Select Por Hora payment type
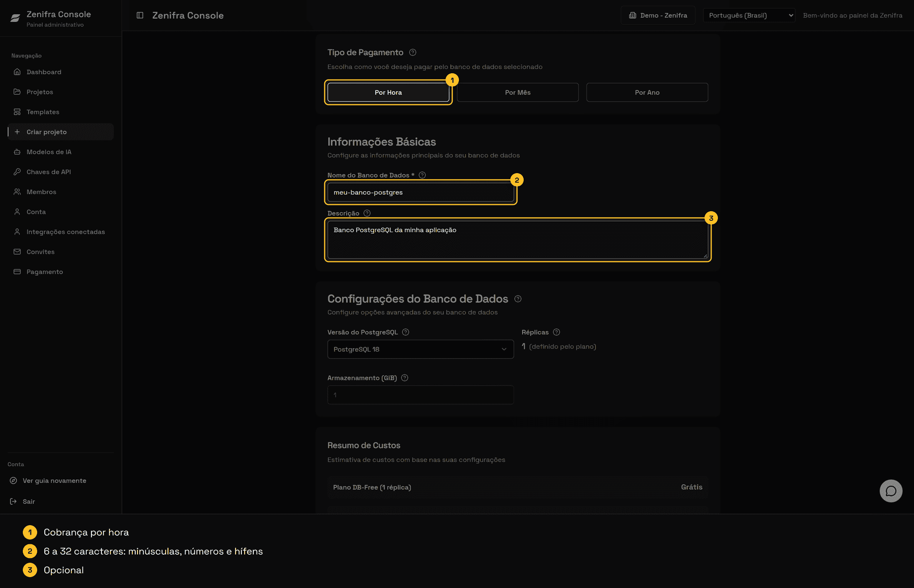This screenshot has height=588, width=914. click(388, 92)
